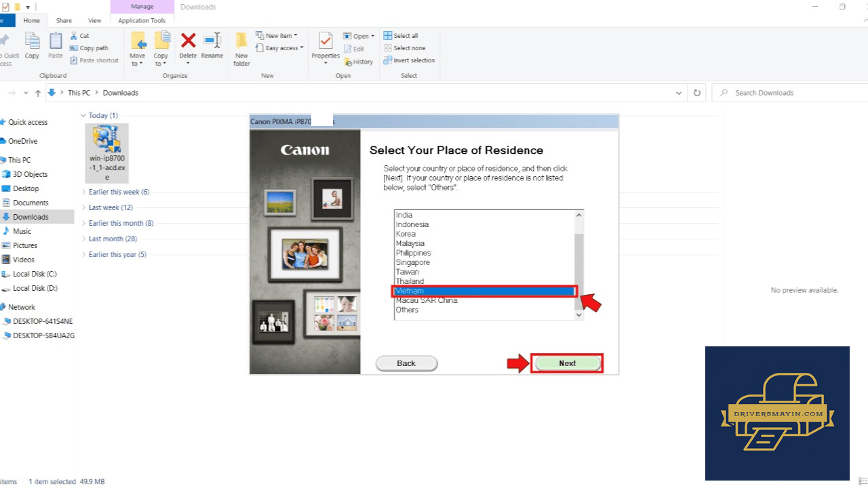Select Singapore in the residence list
The width and height of the screenshot is (868, 488).
tap(413, 262)
